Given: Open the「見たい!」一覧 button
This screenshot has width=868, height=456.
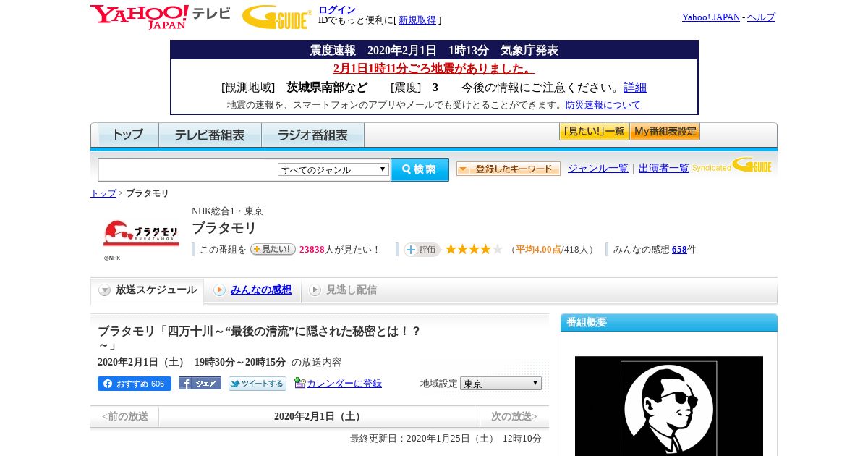Looking at the screenshot, I should [x=594, y=132].
